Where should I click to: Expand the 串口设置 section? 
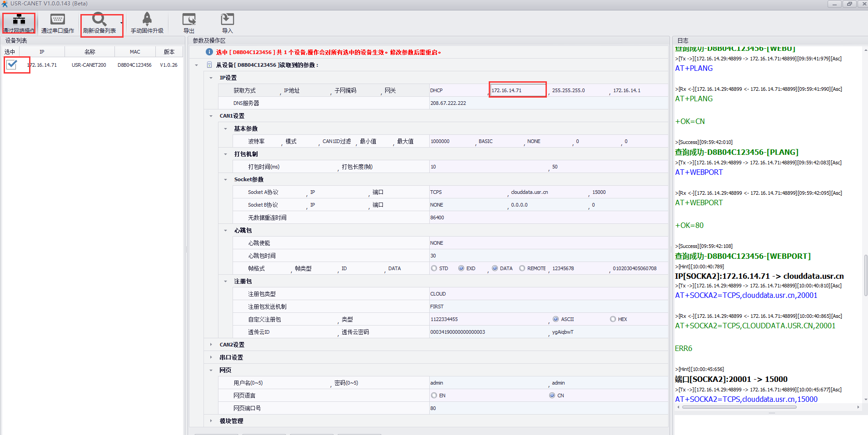[211, 357]
